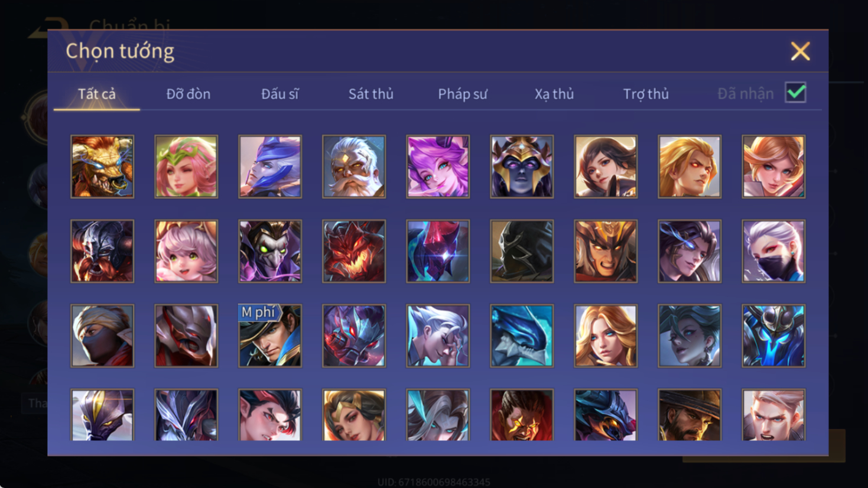
Task: Close the 'Chọn tướng' dialog
Action: tap(800, 51)
